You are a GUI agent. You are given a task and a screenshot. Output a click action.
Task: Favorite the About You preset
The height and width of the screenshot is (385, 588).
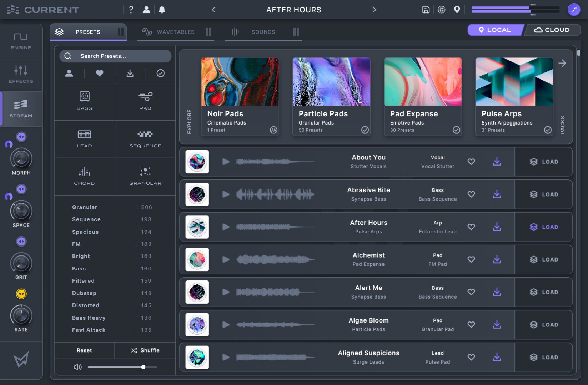pyautogui.click(x=471, y=162)
